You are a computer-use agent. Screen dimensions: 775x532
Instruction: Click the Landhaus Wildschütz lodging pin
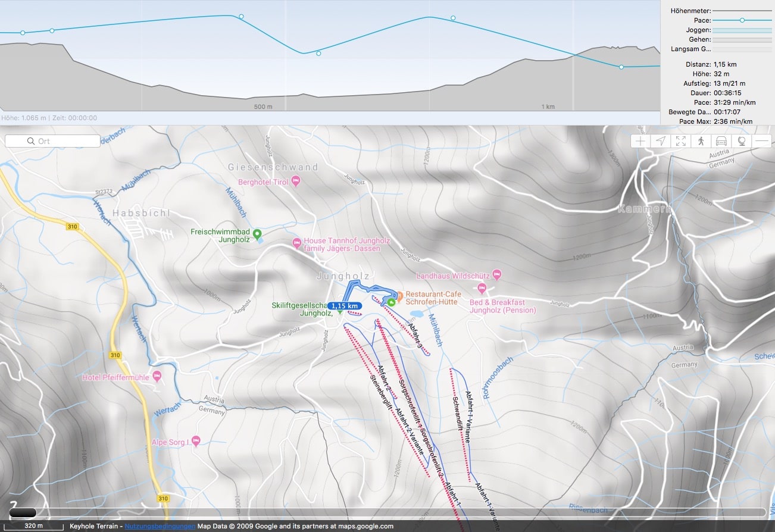coord(498,275)
